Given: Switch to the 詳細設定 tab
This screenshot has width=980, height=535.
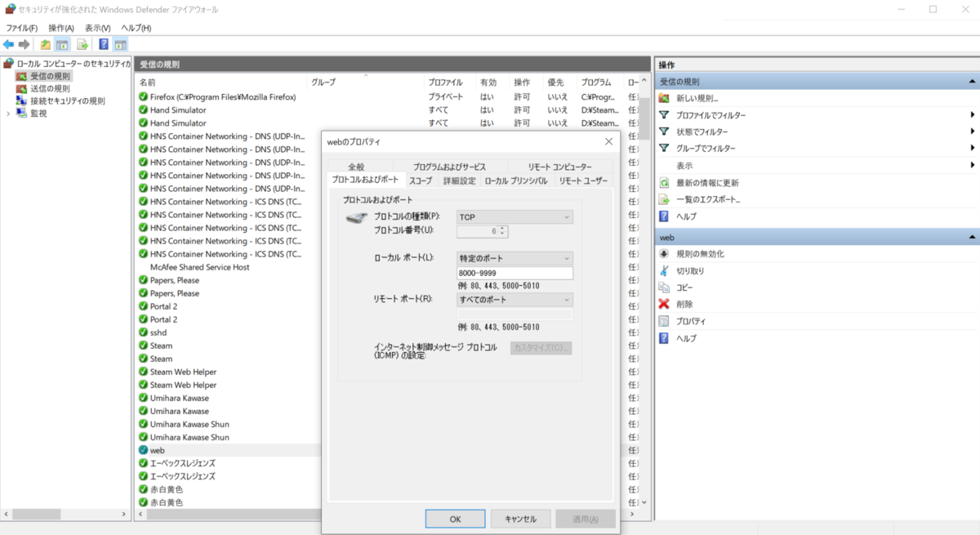Looking at the screenshot, I should (459, 181).
